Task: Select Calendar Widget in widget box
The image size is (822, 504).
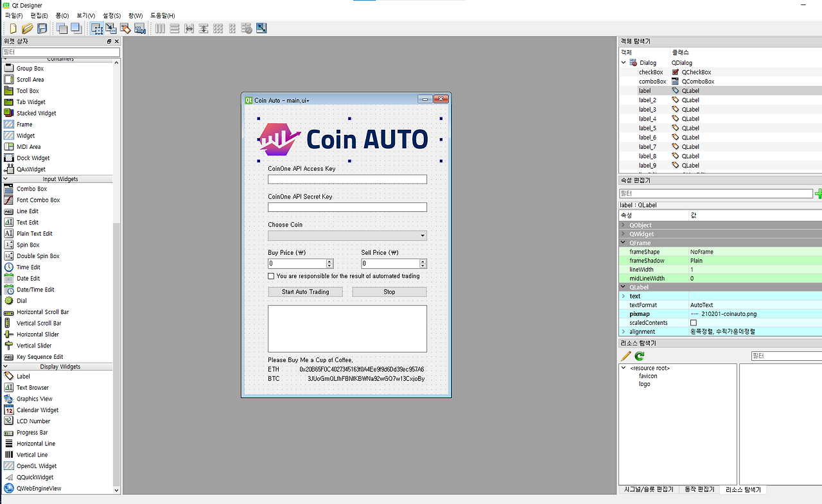Action: [37, 410]
